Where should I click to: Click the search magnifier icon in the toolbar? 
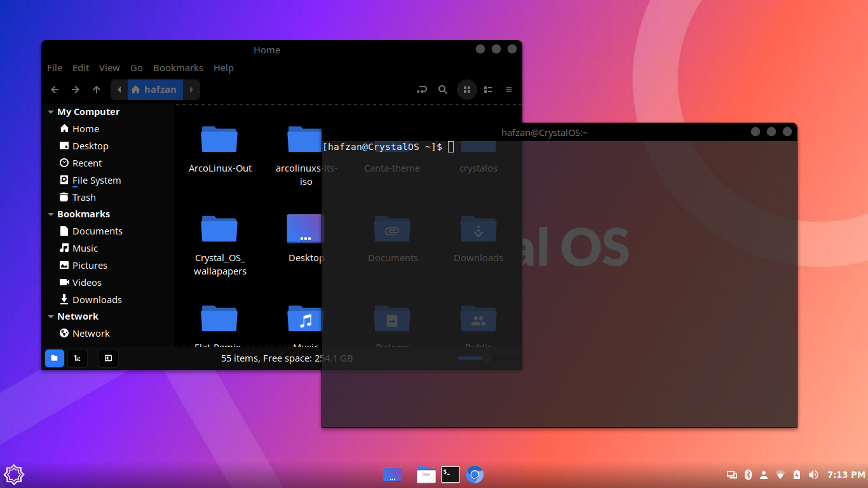click(443, 90)
